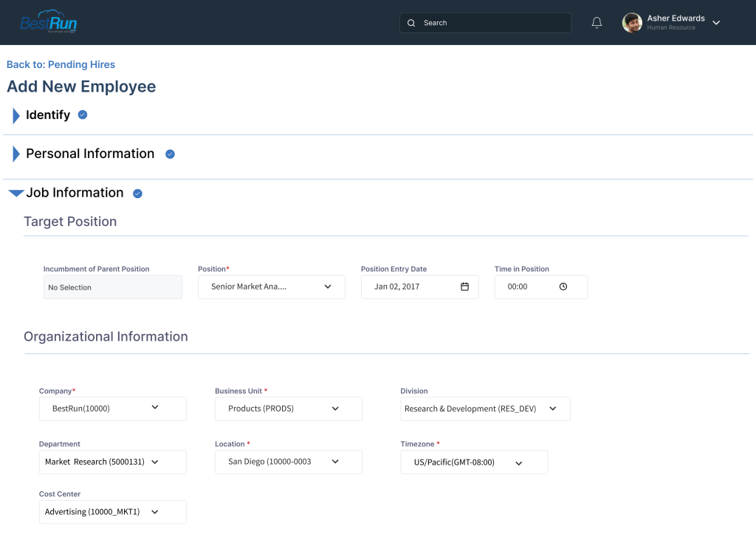Follow the Back to Pending Hires link
The width and height of the screenshot is (756, 540).
point(61,64)
